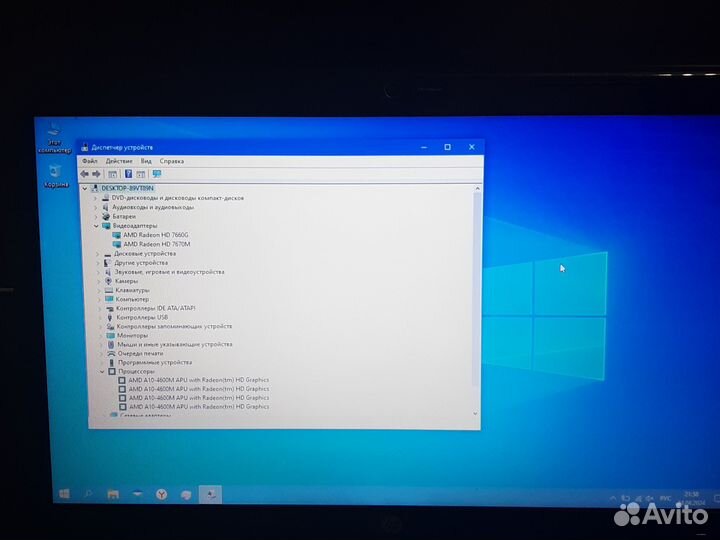The height and width of the screenshot is (540, 720).
Task: Select the DESKTOP-89VT89N computer name
Action: point(127,188)
